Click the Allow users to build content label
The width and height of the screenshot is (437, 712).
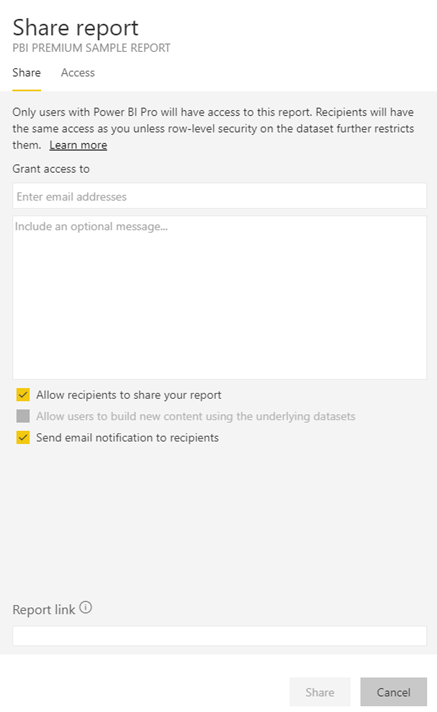(x=196, y=416)
